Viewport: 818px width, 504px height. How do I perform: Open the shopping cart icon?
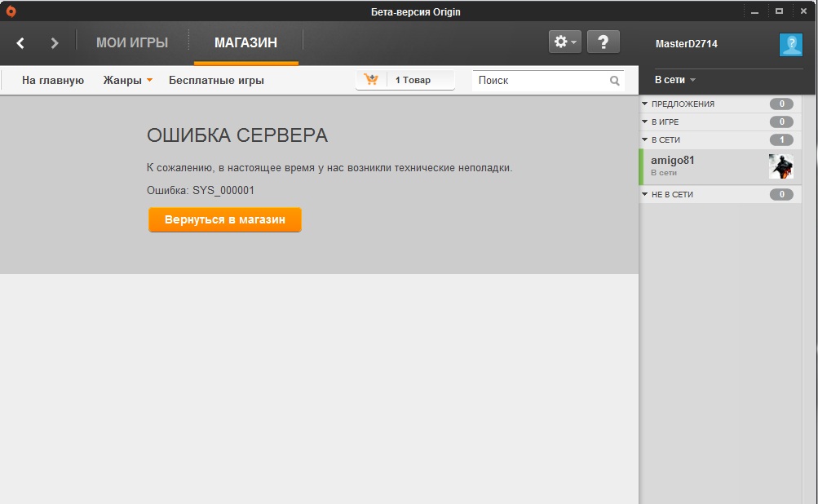tap(371, 80)
